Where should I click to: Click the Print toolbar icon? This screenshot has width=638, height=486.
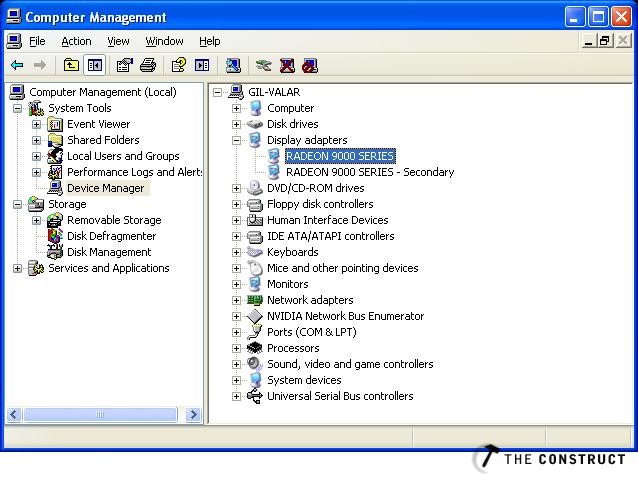[148, 65]
